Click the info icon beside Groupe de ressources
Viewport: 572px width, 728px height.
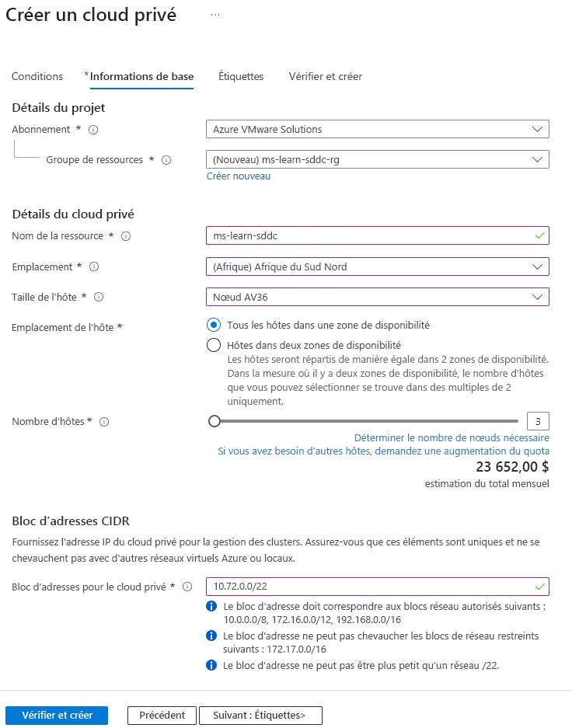coord(165,160)
